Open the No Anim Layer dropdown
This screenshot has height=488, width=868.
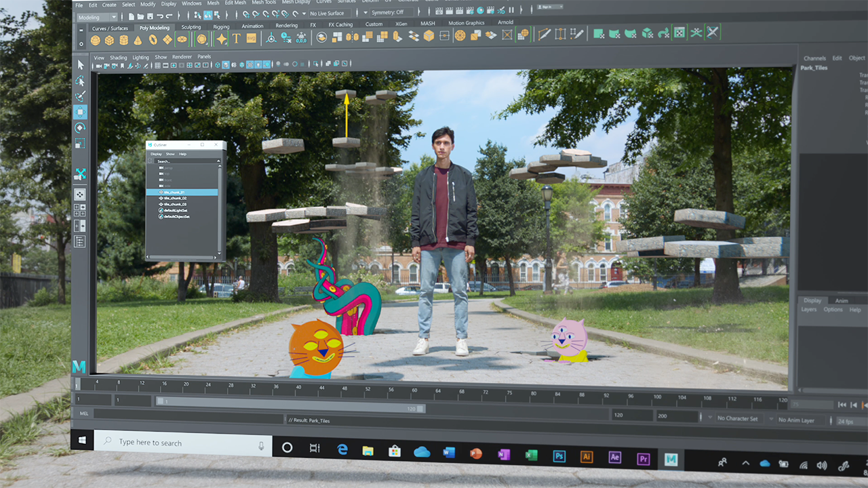tap(798, 420)
